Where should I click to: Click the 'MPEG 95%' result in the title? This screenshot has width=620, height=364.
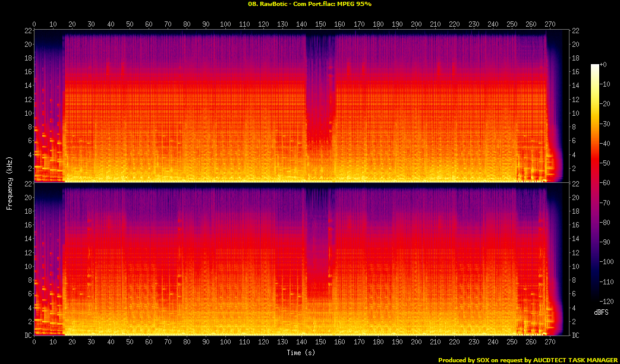click(x=356, y=4)
